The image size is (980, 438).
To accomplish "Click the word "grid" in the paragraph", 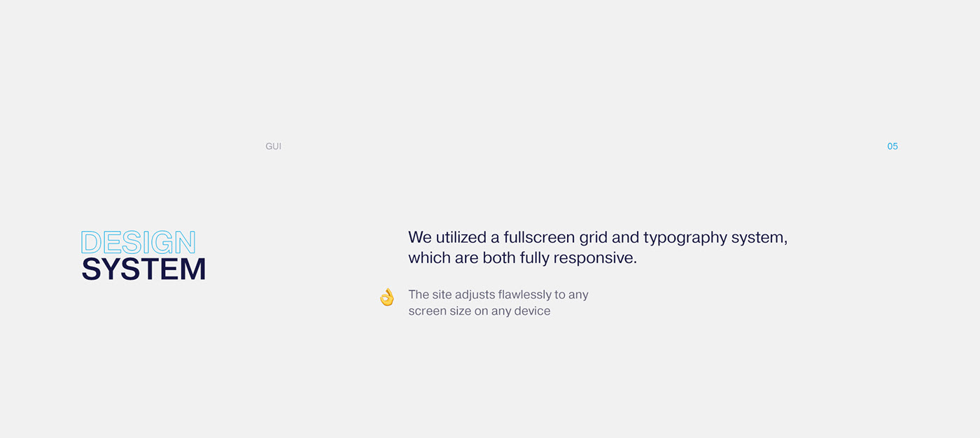I will coord(593,238).
